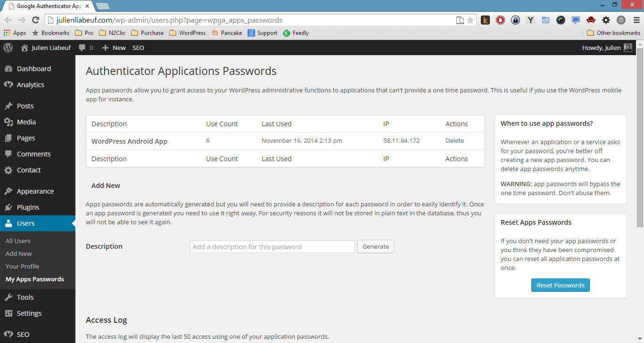Open the + New dropdown menu
The width and height of the screenshot is (644, 343).
click(x=113, y=48)
